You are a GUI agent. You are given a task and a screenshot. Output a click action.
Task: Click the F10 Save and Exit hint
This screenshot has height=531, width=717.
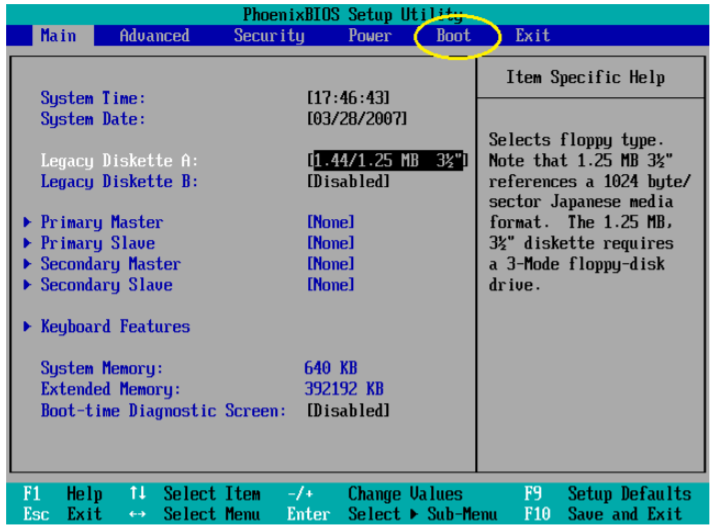click(603, 514)
